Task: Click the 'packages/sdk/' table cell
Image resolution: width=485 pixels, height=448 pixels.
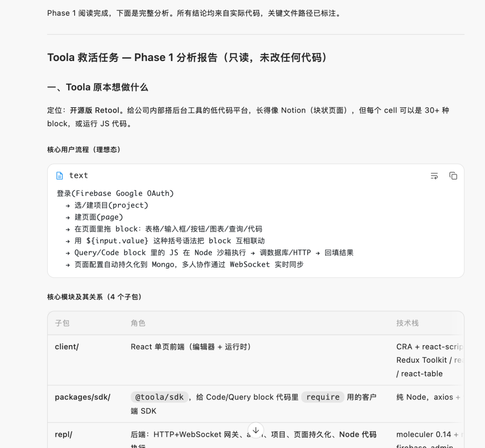Action: point(83,397)
